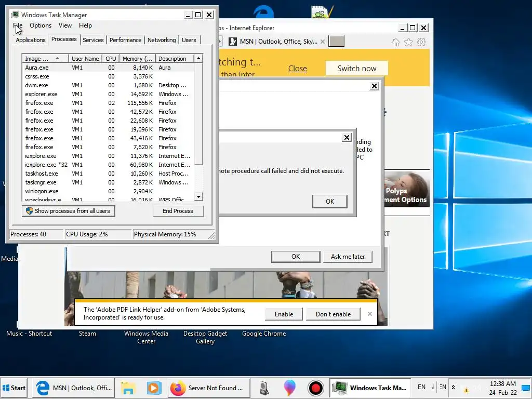Switch to the Users tab
This screenshot has height=399, width=532.
click(189, 40)
